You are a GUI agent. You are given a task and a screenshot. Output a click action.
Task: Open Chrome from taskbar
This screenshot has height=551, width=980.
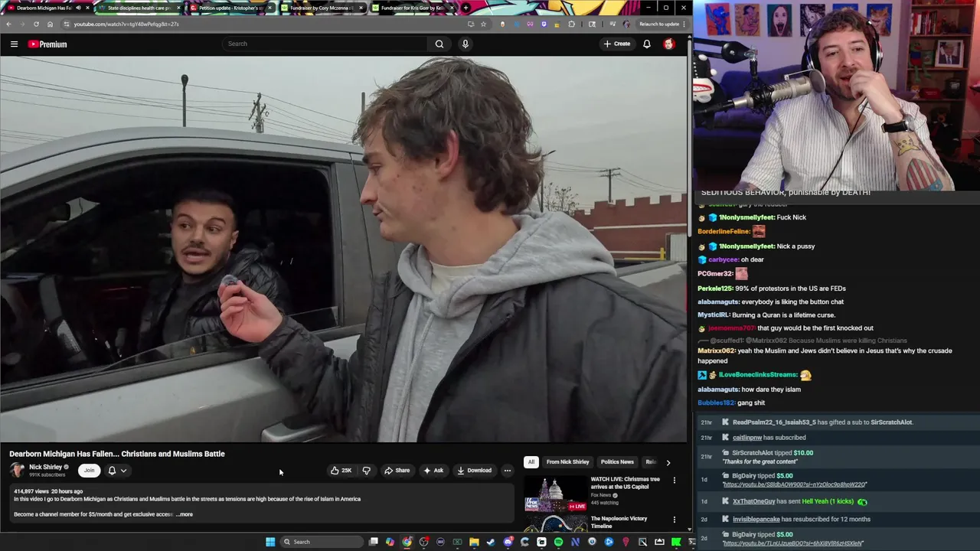tap(407, 542)
